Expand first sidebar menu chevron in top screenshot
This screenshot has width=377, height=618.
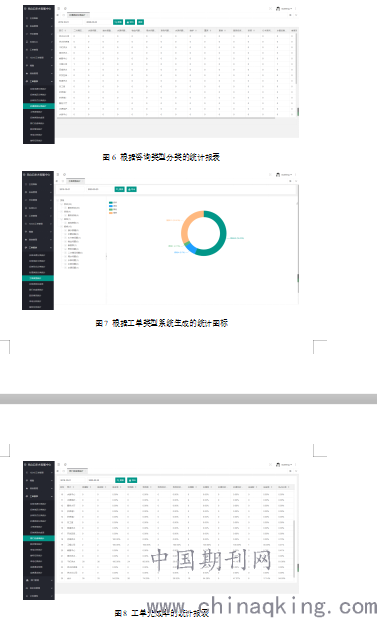[x=51, y=18]
